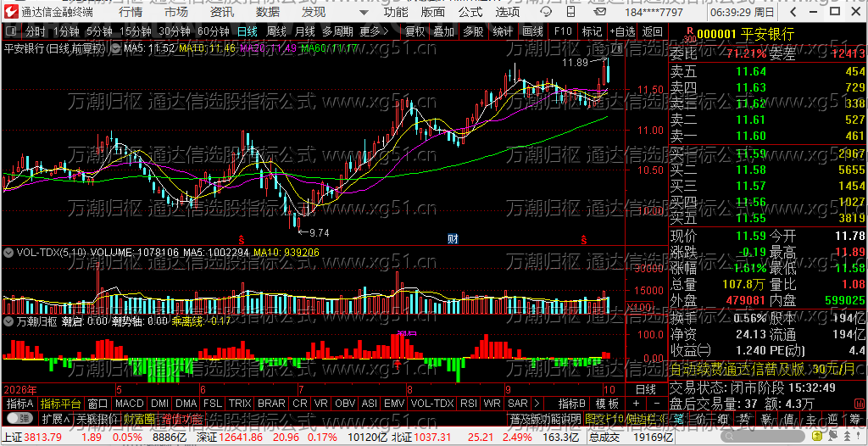Open the 指标平台 tab
868x446 pixels.
[x=61, y=404]
